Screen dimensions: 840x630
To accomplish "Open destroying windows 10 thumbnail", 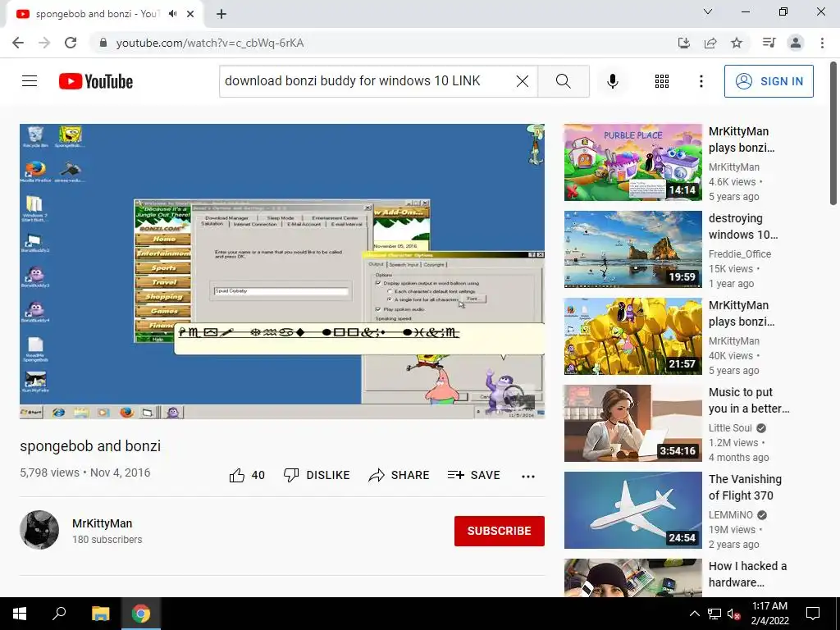I will click(632, 249).
